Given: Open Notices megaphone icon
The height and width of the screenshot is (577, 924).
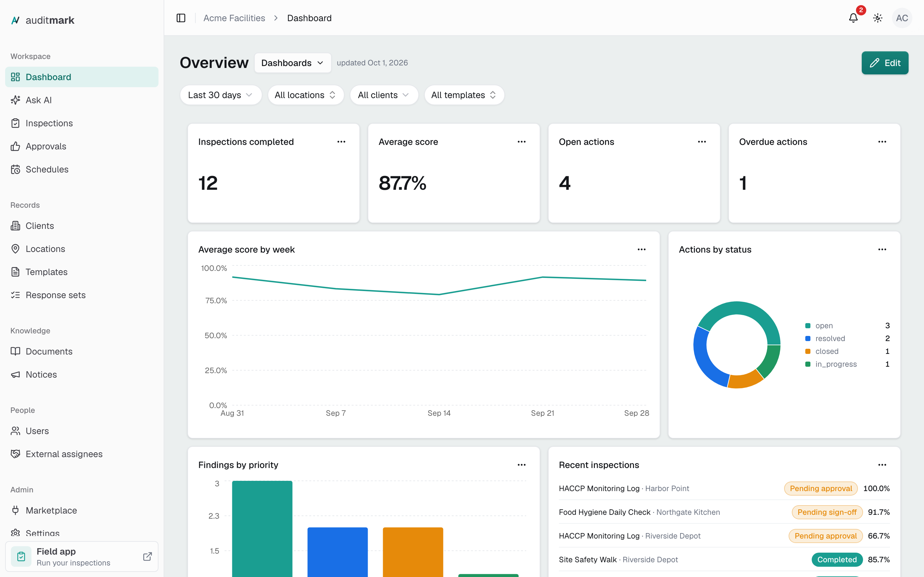Looking at the screenshot, I should pos(15,374).
